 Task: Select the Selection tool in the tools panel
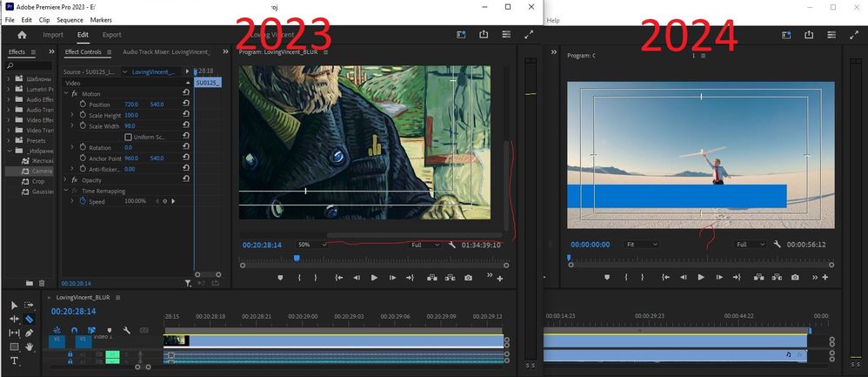[15, 305]
